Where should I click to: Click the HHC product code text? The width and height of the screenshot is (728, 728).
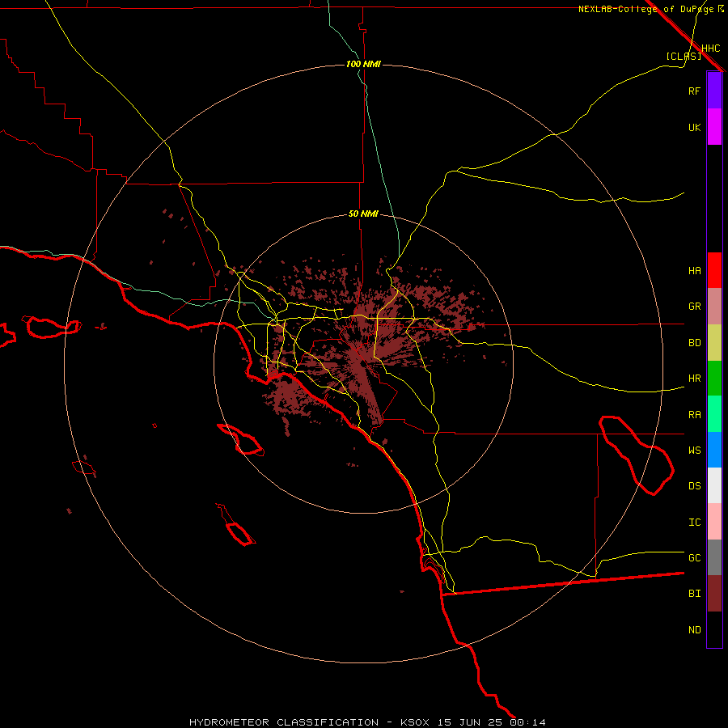pyautogui.click(x=710, y=49)
